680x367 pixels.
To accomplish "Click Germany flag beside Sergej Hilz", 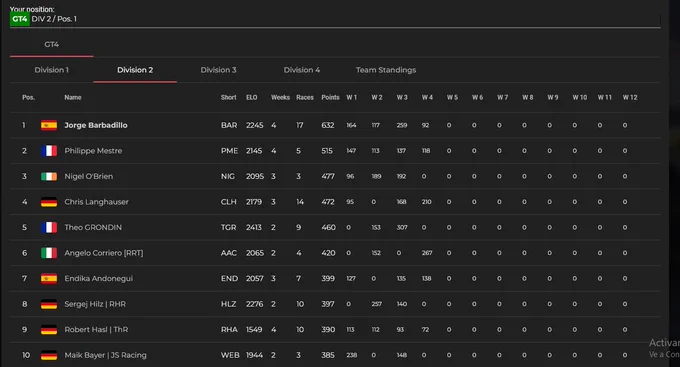I will [49, 304].
